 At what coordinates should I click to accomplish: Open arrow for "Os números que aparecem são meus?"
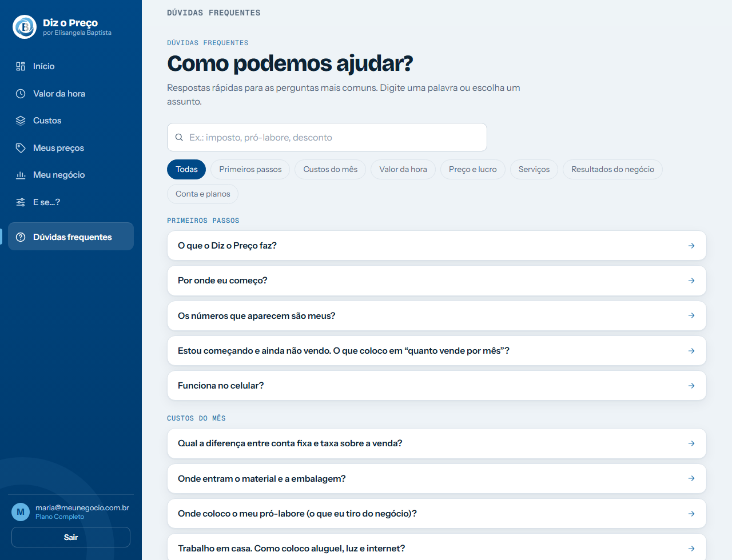coord(691,315)
